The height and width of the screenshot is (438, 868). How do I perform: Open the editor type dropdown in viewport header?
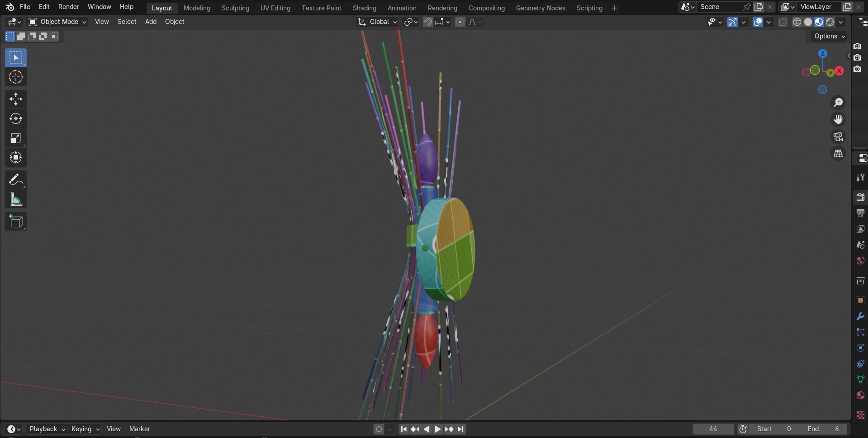(x=14, y=22)
